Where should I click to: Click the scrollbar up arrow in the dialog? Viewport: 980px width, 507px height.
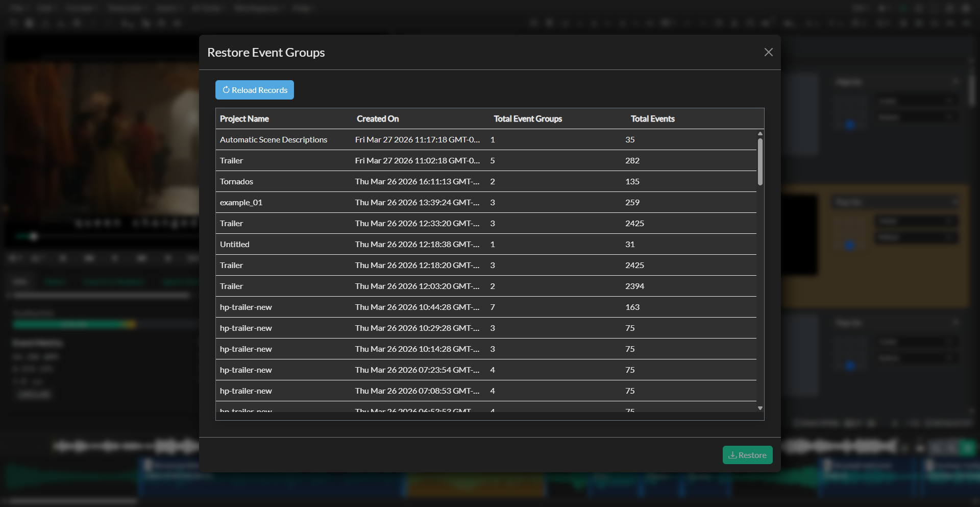point(760,133)
